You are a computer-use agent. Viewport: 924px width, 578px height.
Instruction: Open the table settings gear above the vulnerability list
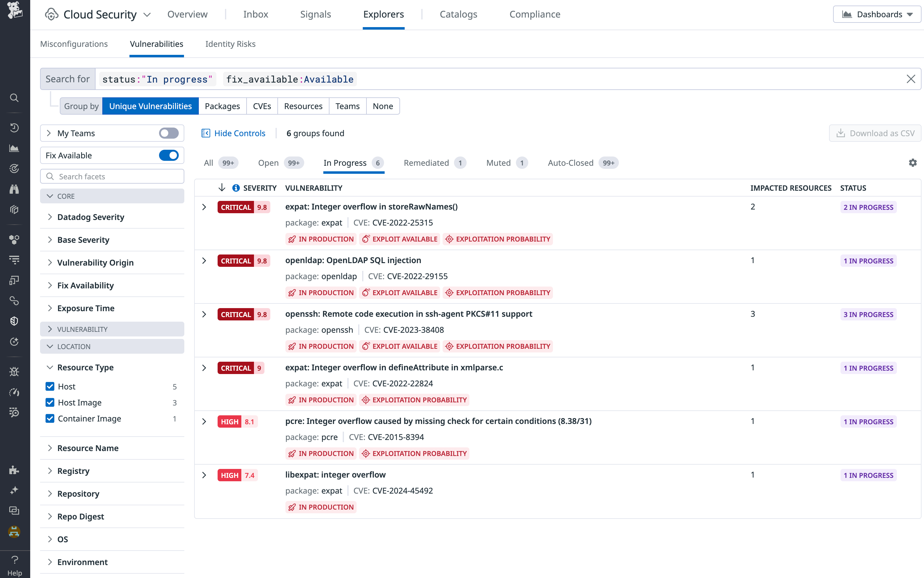(913, 162)
